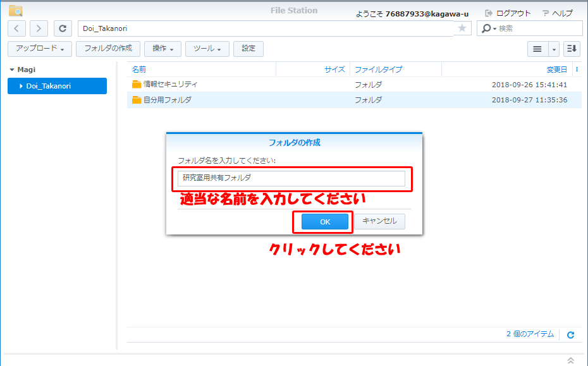
Task: Click the forward navigation arrow
Action: point(39,28)
